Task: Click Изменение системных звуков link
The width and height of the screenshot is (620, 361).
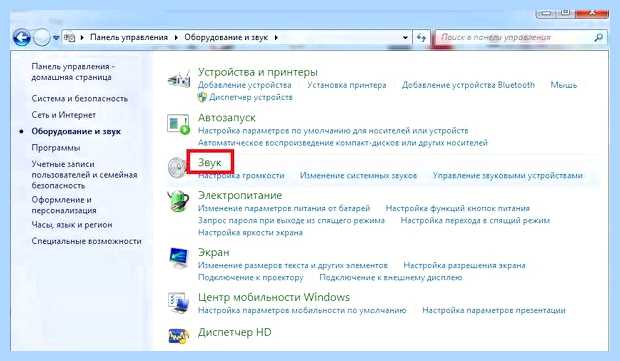Action: pyautogui.click(x=359, y=176)
